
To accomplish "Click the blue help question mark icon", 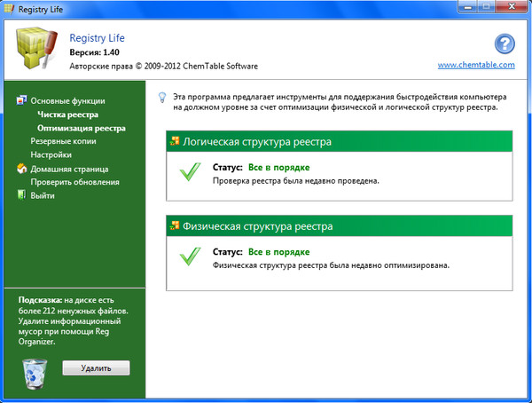I will pos(505,45).
